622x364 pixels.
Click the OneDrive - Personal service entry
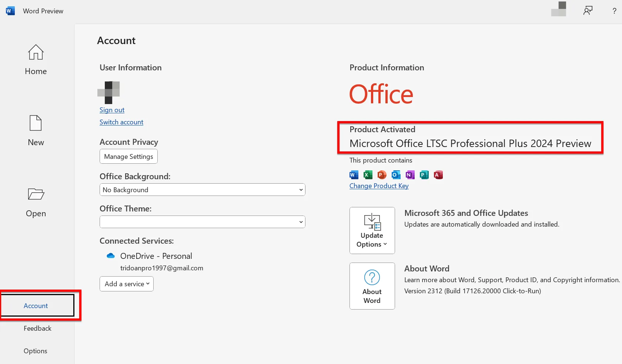156,256
